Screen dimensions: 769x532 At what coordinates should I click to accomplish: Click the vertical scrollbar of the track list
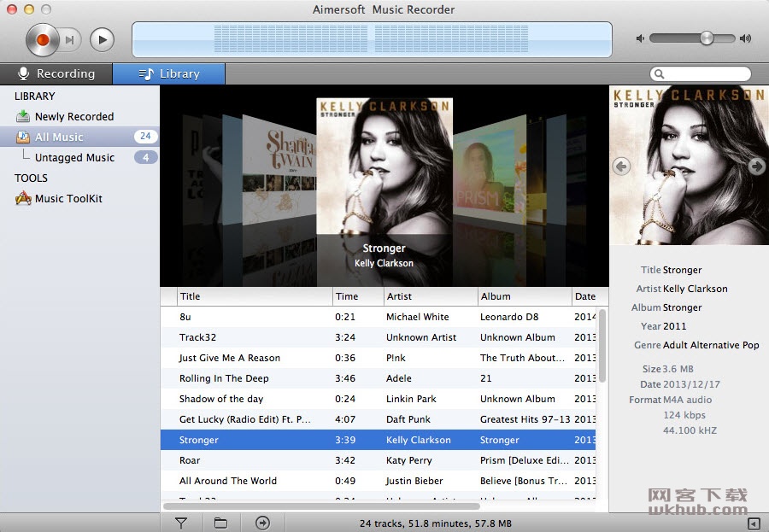coord(602,346)
